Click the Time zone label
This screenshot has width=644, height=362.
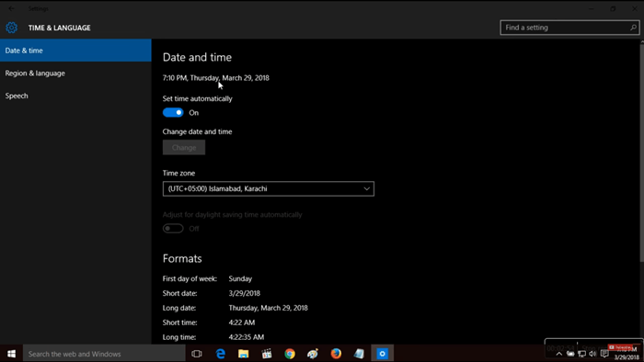(x=178, y=173)
